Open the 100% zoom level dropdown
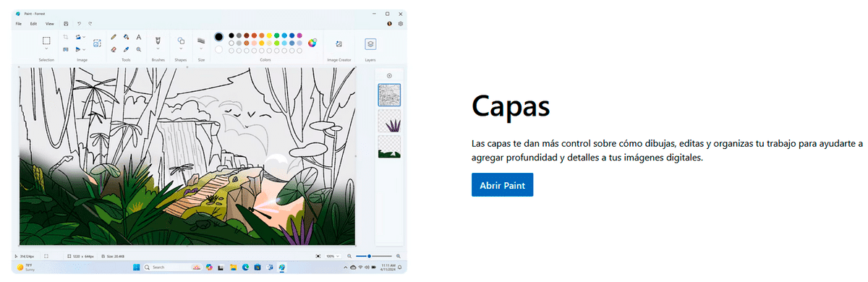 click(333, 256)
